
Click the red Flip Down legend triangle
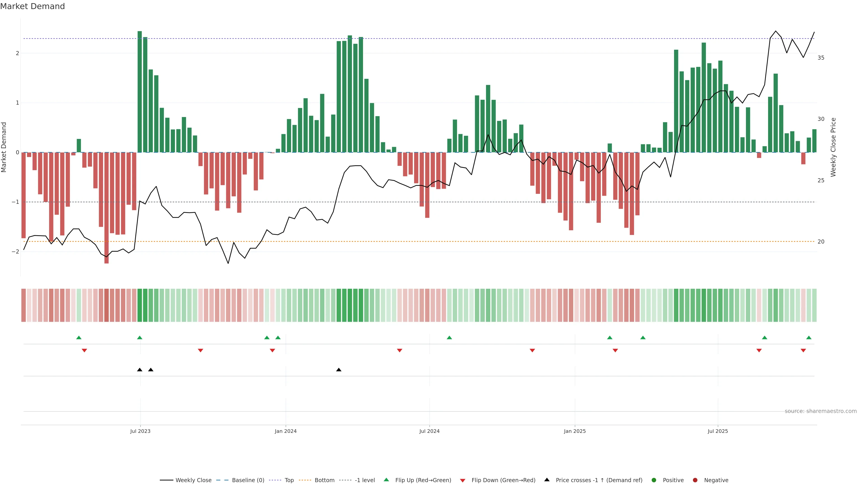(463, 481)
